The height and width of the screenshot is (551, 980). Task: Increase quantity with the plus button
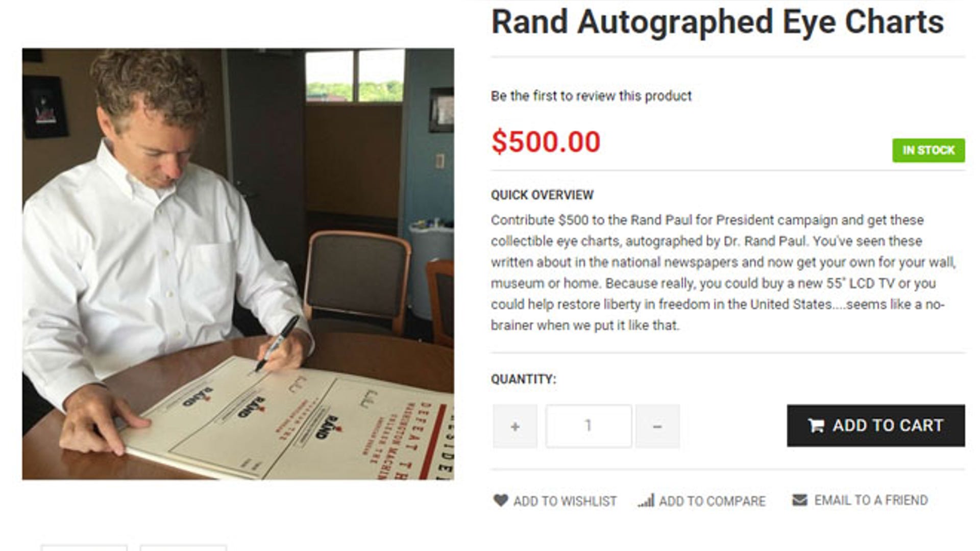[515, 426]
